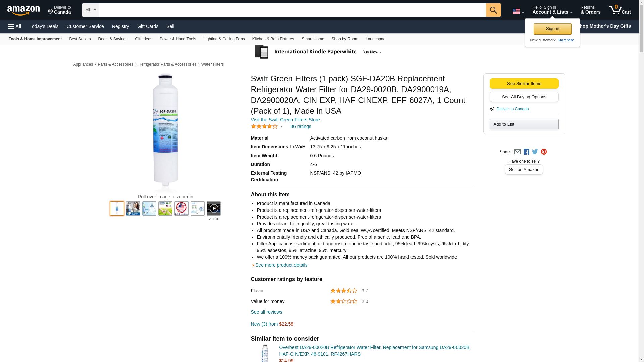Share the product on Pinterest
The image size is (644, 362).
click(544, 152)
